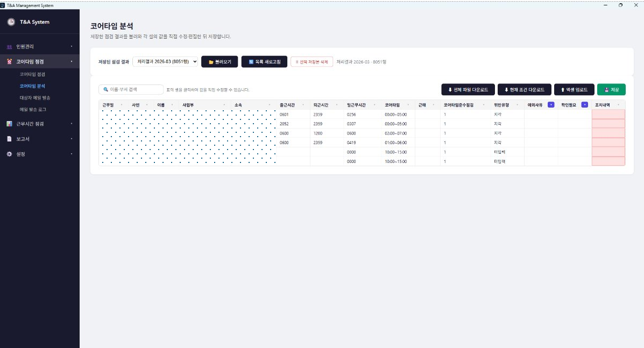The image size is (644, 348).
Task: Click the magnifier icon in the search box
Action: [x=105, y=89]
